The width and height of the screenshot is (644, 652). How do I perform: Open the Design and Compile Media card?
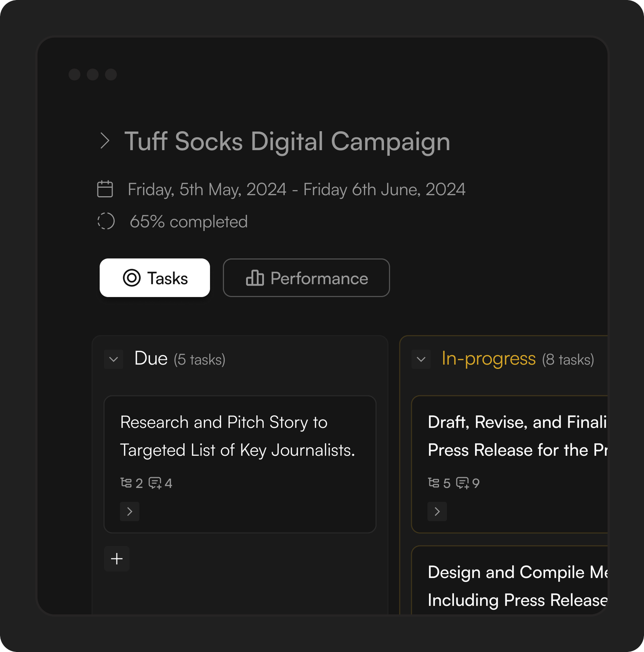pyautogui.click(x=514, y=586)
